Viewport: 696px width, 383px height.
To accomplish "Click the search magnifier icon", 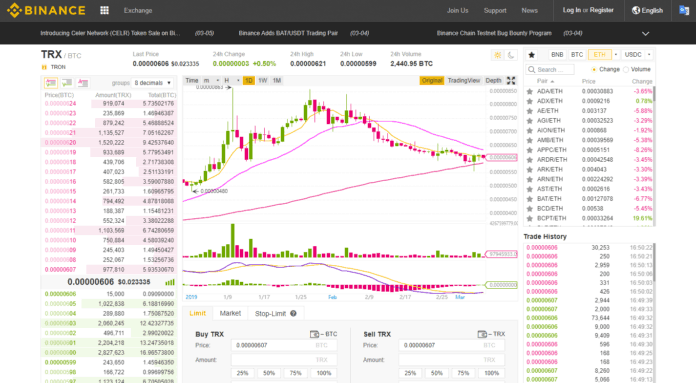I will 531,70.
